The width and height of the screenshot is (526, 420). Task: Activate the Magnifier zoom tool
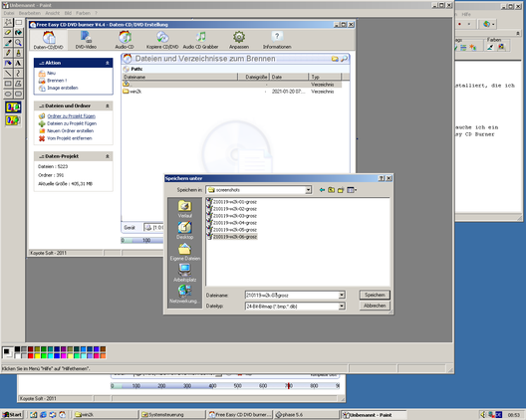19,43
